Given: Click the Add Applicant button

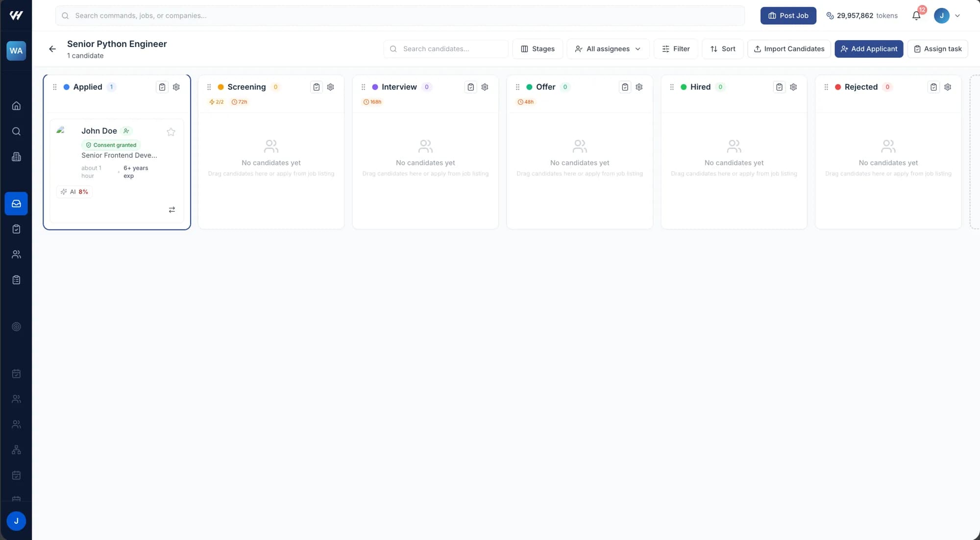Looking at the screenshot, I should pyautogui.click(x=869, y=49).
